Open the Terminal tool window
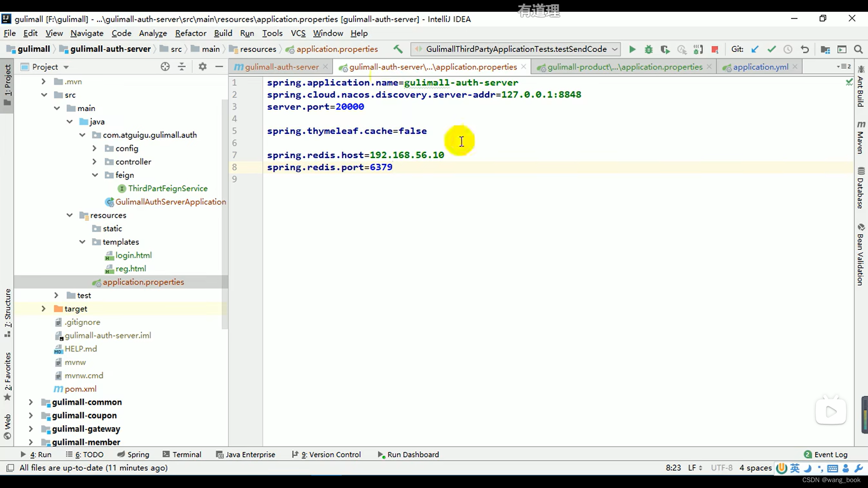Screen dimensions: 868x488 click(x=182, y=455)
